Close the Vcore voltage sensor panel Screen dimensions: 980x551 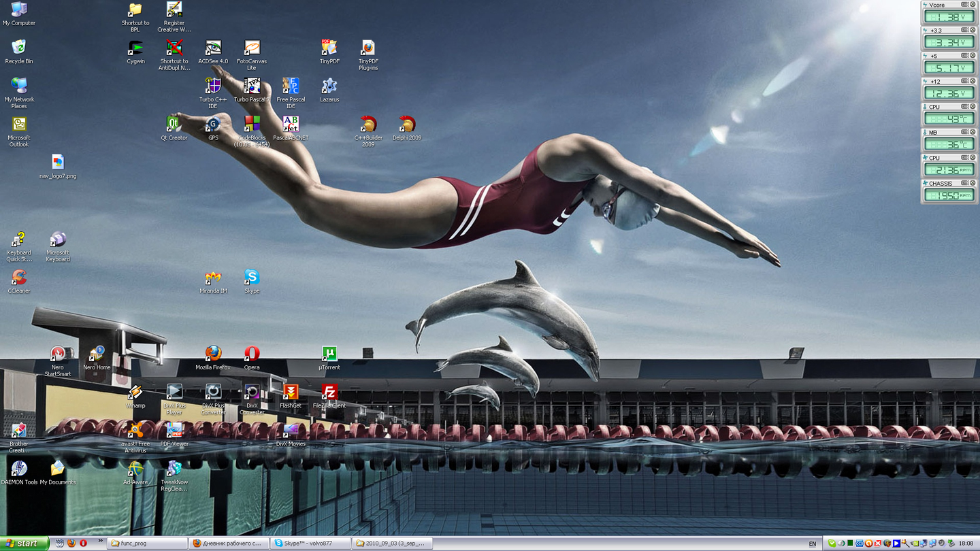[x=973, y=5]
